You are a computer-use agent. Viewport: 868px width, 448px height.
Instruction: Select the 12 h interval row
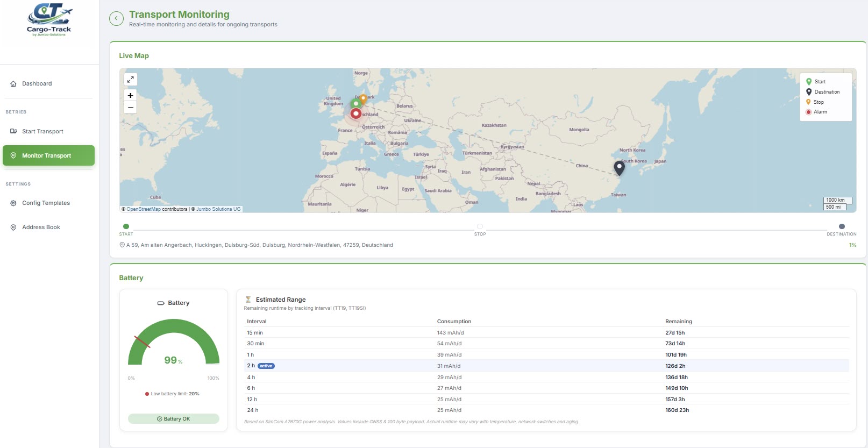(546, 400)
